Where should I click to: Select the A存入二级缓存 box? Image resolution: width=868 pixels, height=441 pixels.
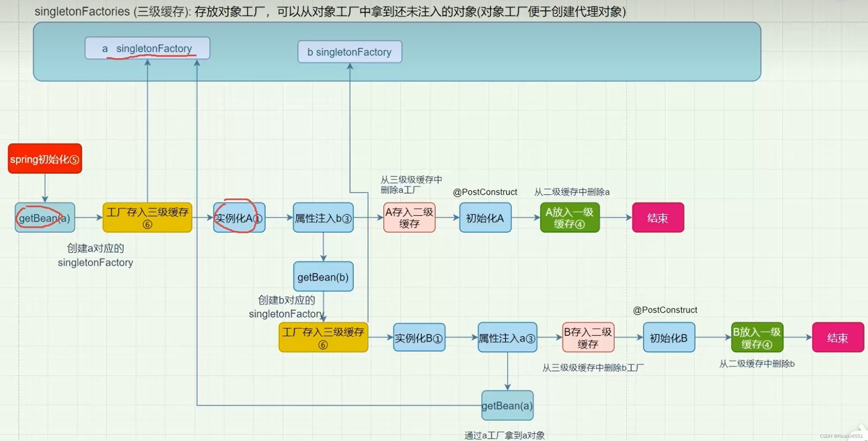pos(409,217)
